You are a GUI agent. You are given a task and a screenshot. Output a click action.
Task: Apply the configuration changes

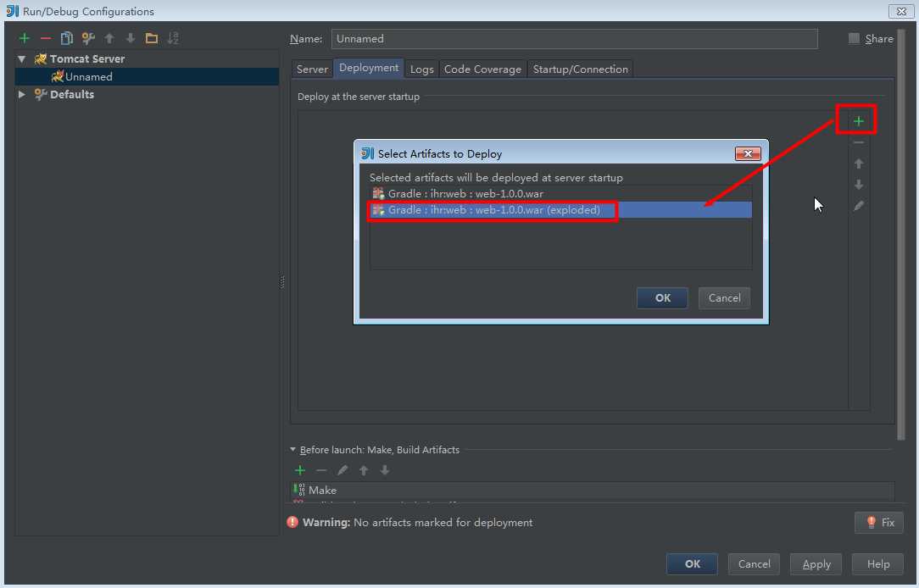(x=816, y=564)
